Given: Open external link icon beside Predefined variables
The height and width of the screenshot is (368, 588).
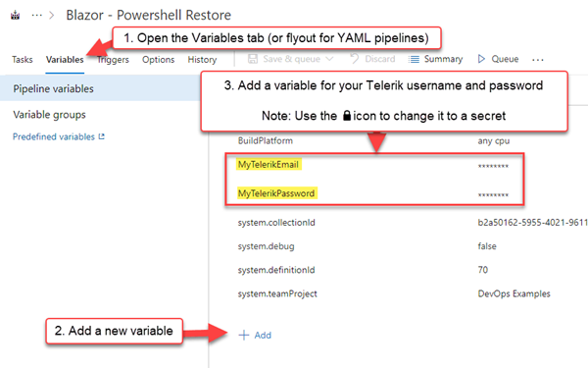Looking at the screenshot, I should [101, 136].
